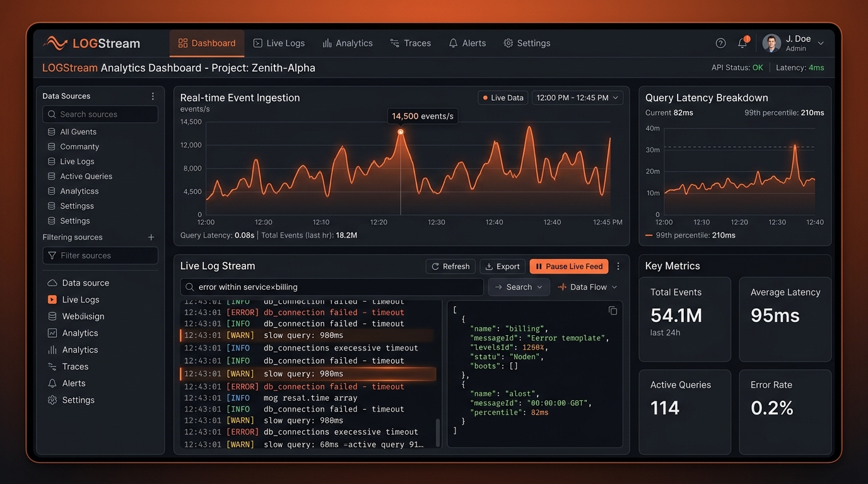The width and height of the screenshot is (868, 484).
Task: Click the J. Doe profile avatar
Action: (x=771, y=43)
